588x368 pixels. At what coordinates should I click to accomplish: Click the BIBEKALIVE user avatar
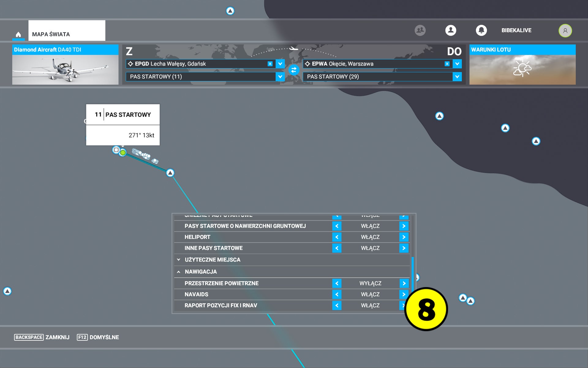coord(565,30)
